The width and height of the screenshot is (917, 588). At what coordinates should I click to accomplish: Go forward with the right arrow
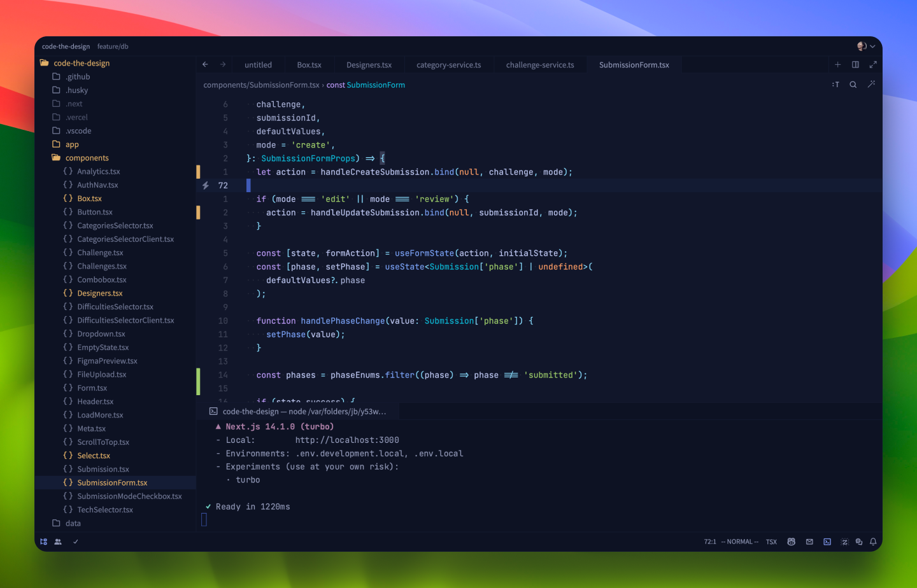pos(223,64)
